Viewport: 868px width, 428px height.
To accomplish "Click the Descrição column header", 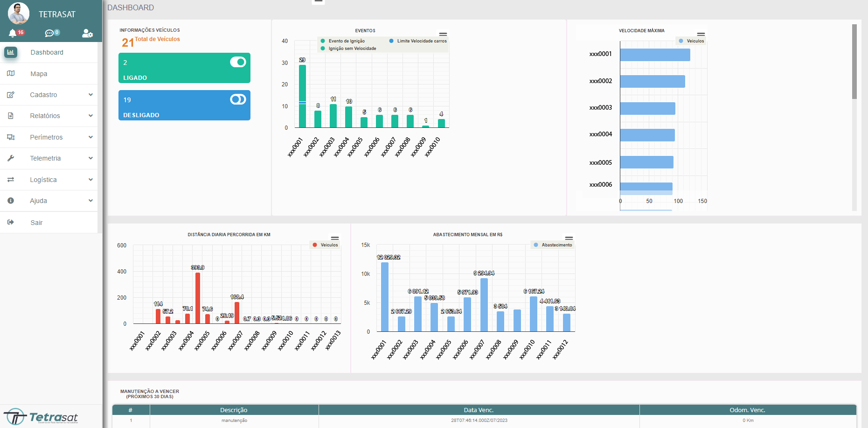I will point(234,410).
